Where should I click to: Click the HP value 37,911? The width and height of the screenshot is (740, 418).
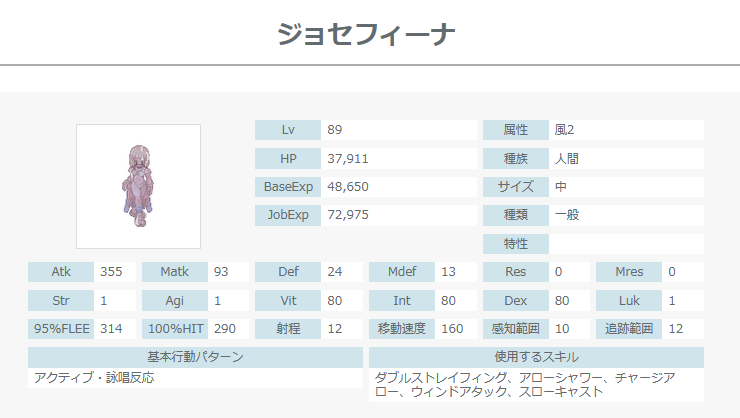[x=348, y=158]
